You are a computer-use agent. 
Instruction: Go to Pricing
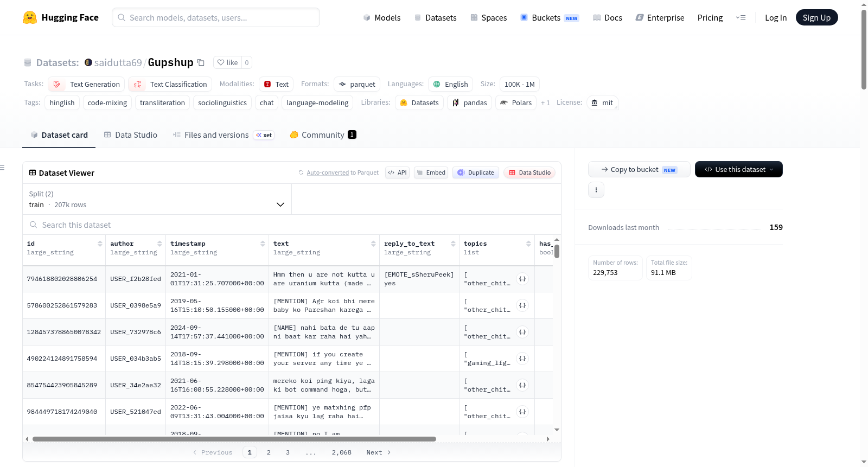tap(710, 17)
